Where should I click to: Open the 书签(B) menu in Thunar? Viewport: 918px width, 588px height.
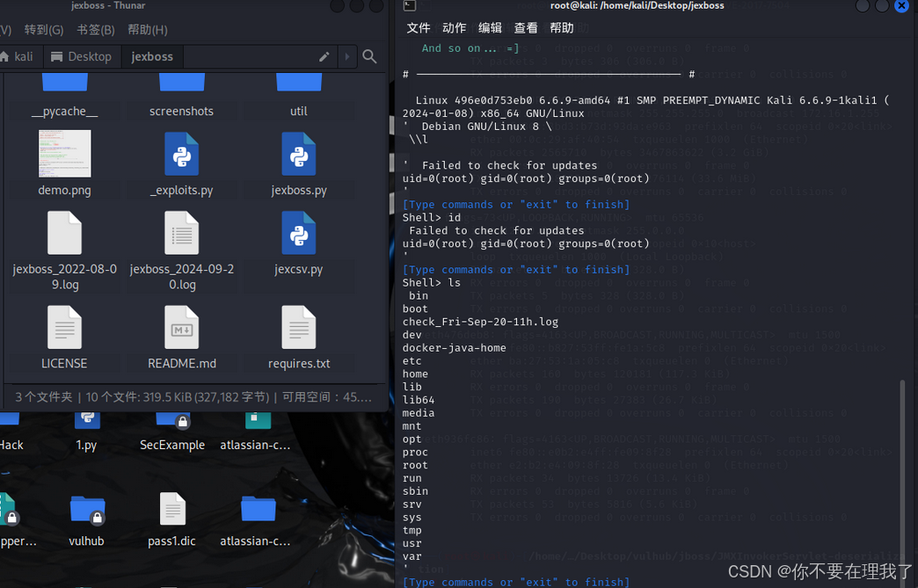pos(96,30)
